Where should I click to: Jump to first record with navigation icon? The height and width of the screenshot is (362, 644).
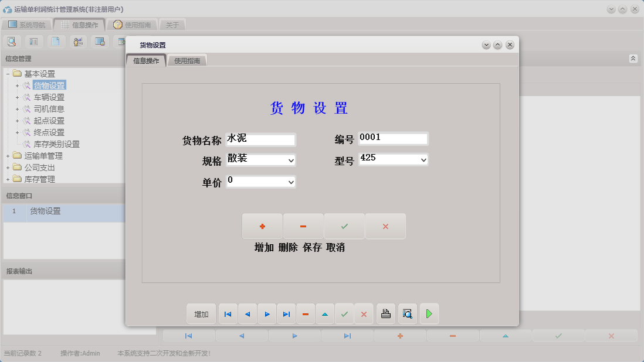228,313
